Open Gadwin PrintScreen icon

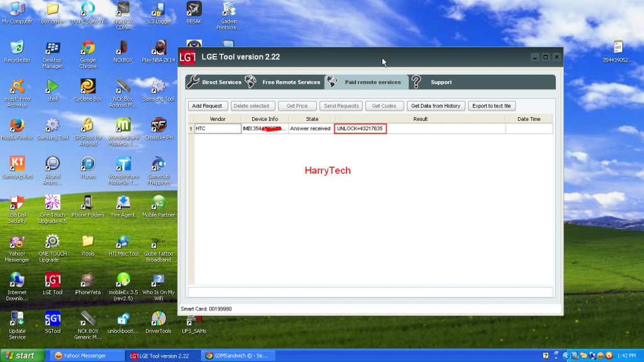coord(229,15)
